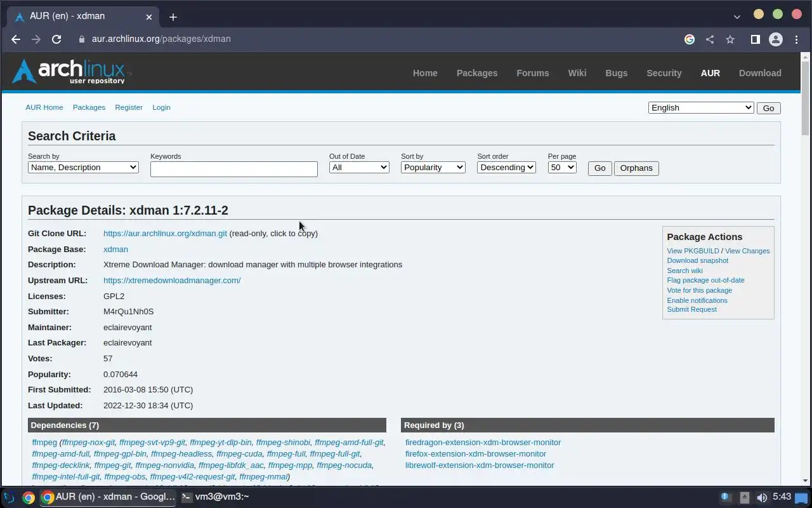Open firefox-extension-xdm-browser-monitor link
Viewport: 812px width, 508px height.
[476, 454]
